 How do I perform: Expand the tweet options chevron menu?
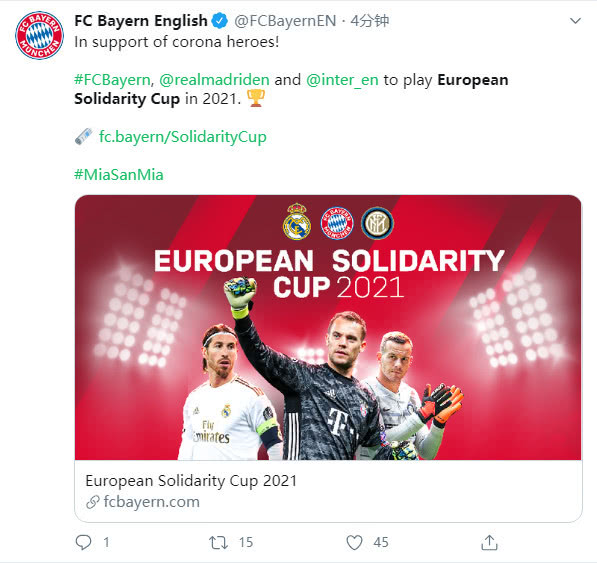575,21
